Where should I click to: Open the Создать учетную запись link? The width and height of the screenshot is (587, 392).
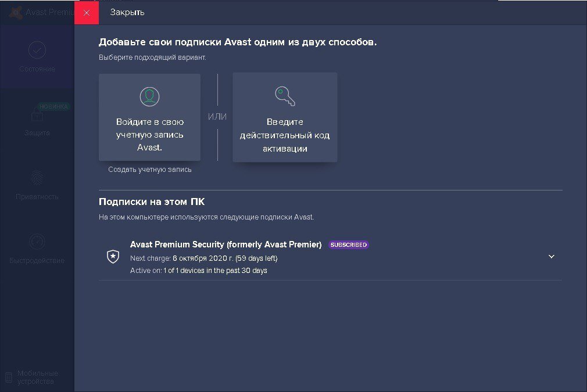pyautogui.click(x=150, y=170)
